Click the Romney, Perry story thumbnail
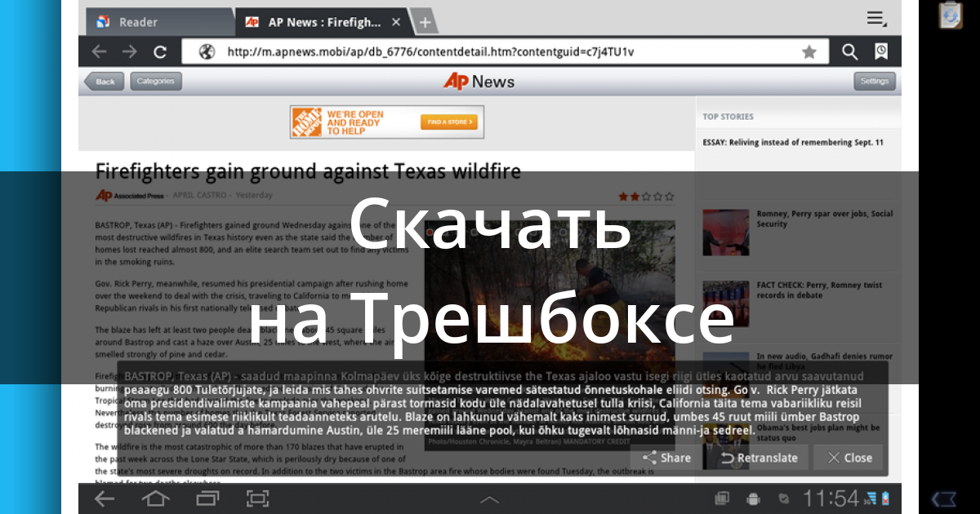Viewport: 980px width, 514px height. click(726, 233)
